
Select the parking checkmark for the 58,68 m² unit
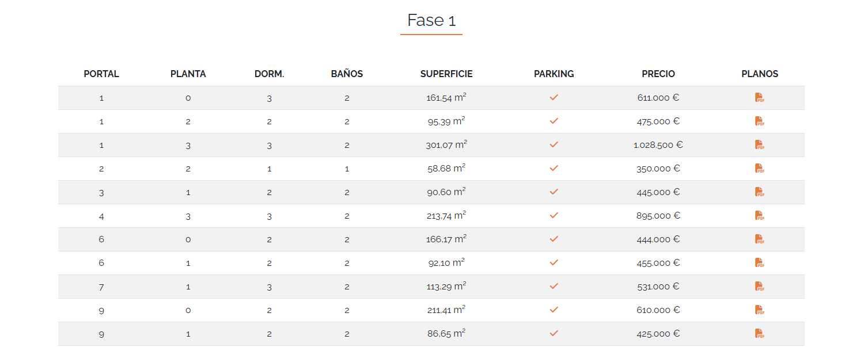(554, 169)
